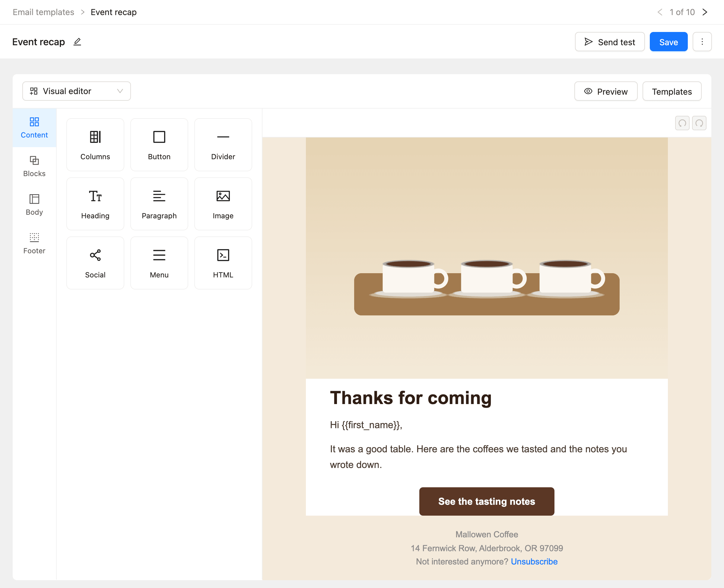
Task: Add an HTML code block
Action: click(x=223, y=263)
